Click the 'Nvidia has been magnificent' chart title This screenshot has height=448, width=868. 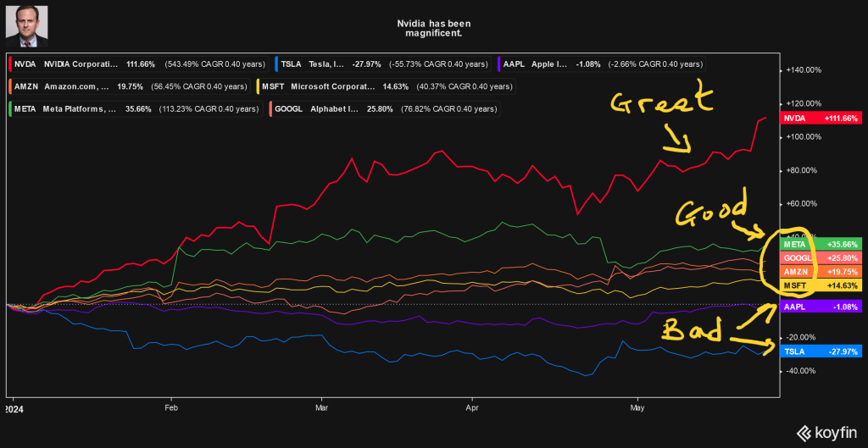433,29
